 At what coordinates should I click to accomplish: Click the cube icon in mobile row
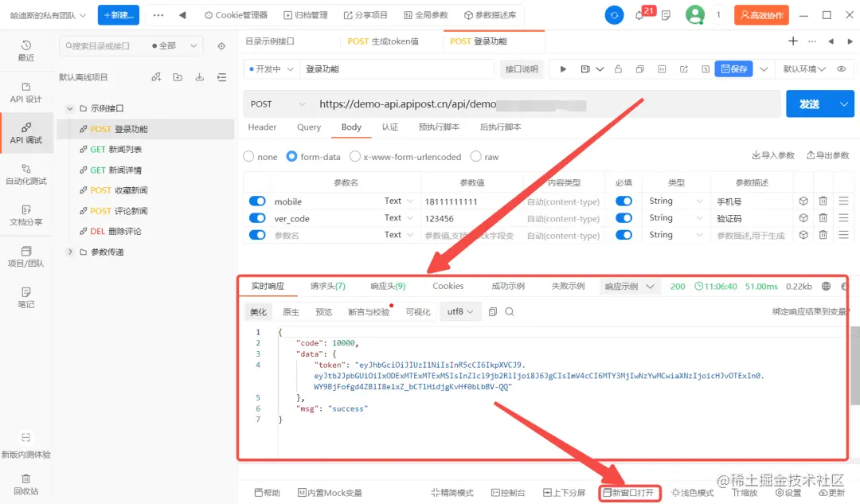[x=803, y=201]
